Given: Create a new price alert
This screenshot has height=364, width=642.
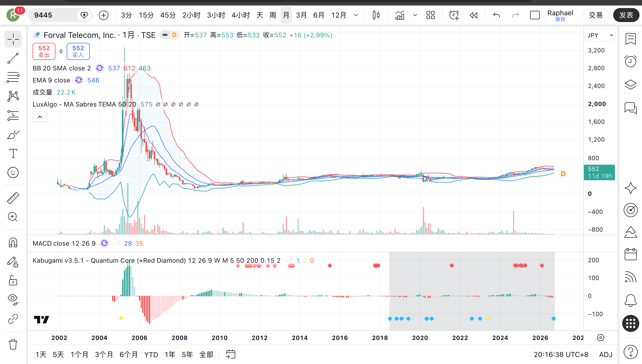Looking at the screenshot, I should point(454,15).
